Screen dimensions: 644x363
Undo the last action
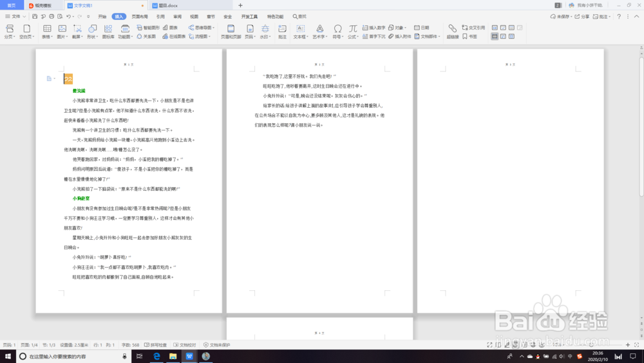click(69, 17)
